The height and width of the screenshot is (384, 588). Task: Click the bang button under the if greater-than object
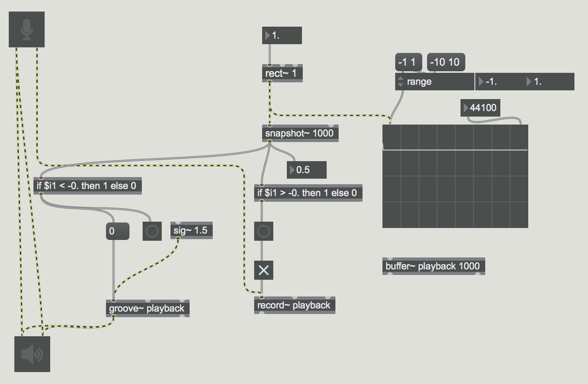pos(264,231)
